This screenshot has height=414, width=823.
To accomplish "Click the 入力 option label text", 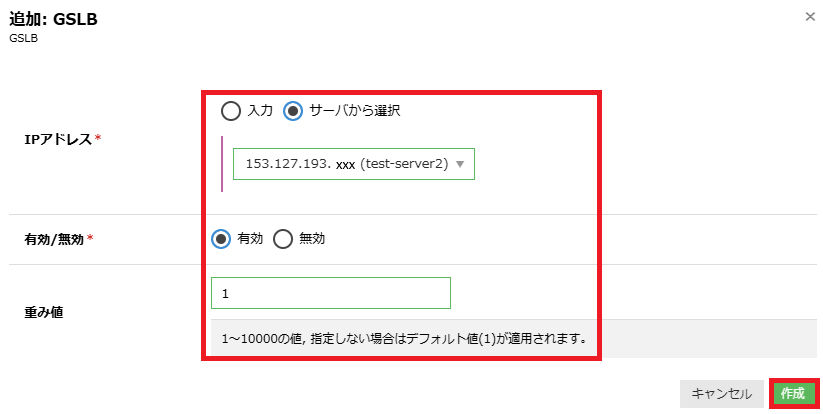I will point(260,111).
